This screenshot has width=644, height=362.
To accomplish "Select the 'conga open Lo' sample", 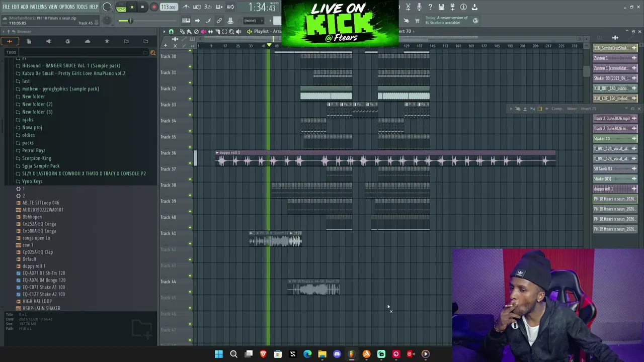I will pyautogui.click(x=36, y=238).
